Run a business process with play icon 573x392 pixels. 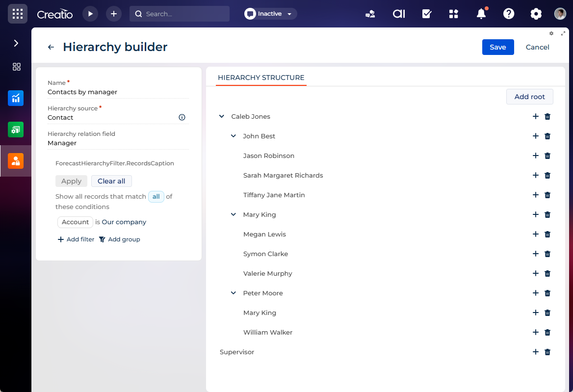(x=90, y=14)
